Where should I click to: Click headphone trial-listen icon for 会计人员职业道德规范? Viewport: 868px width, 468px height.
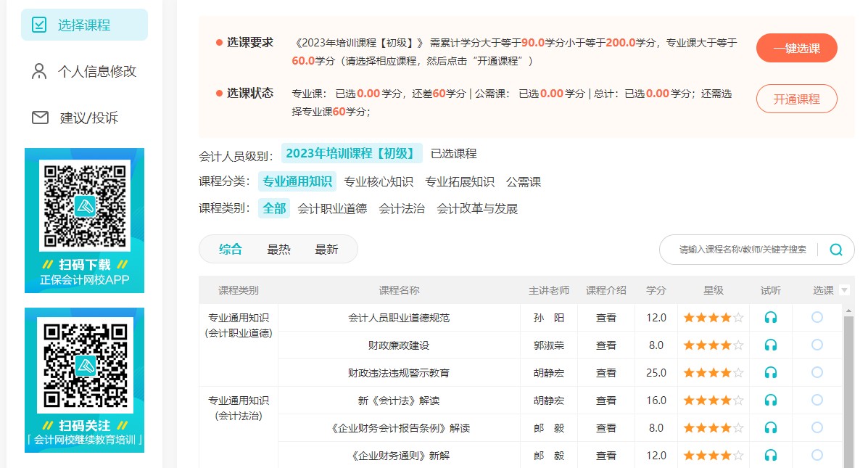pos(771,318)
